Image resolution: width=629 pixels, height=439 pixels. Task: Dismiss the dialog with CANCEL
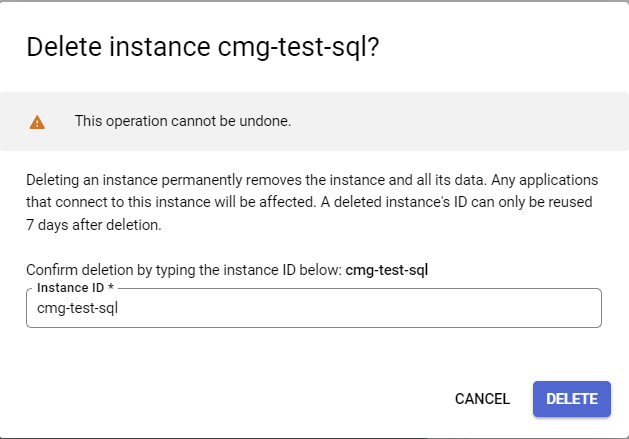[482, 398]
